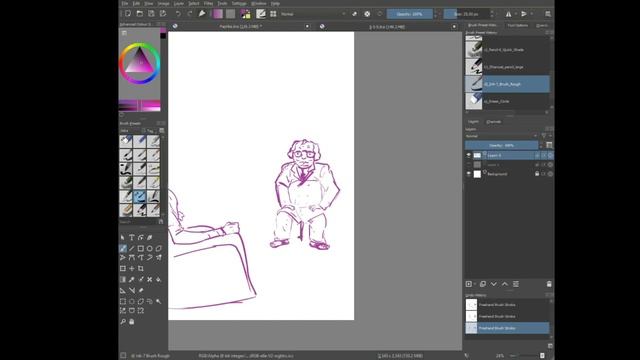Hide Layer 4 with eye icon
This screenshot has height=360, width=640.
pyautogui.click(x=469, y=156)
